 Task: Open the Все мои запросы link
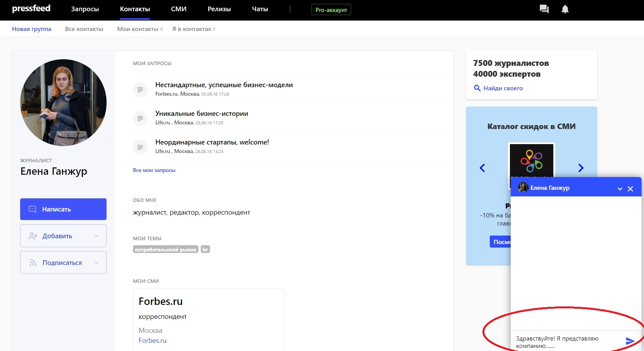click(x=154, y=170)
